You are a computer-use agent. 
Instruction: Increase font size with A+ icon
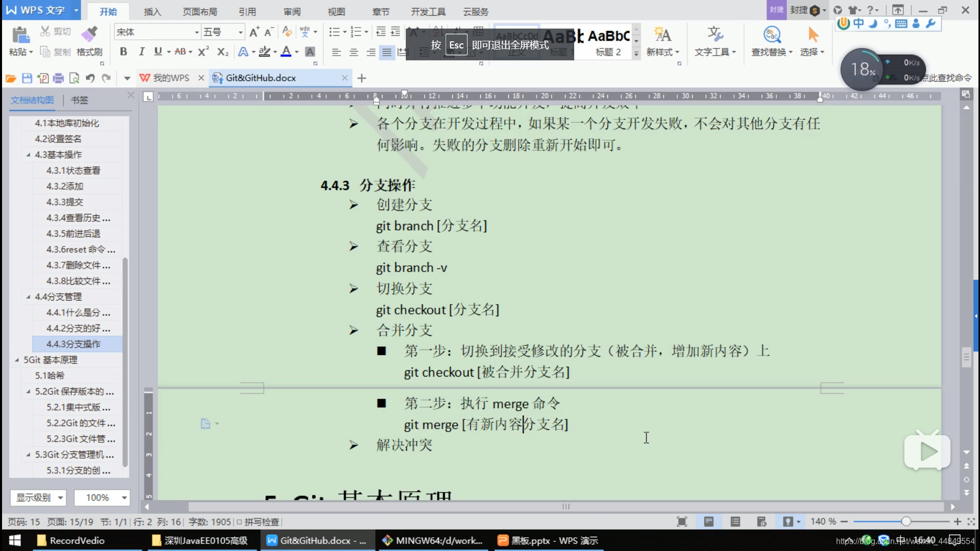point(254,32)
